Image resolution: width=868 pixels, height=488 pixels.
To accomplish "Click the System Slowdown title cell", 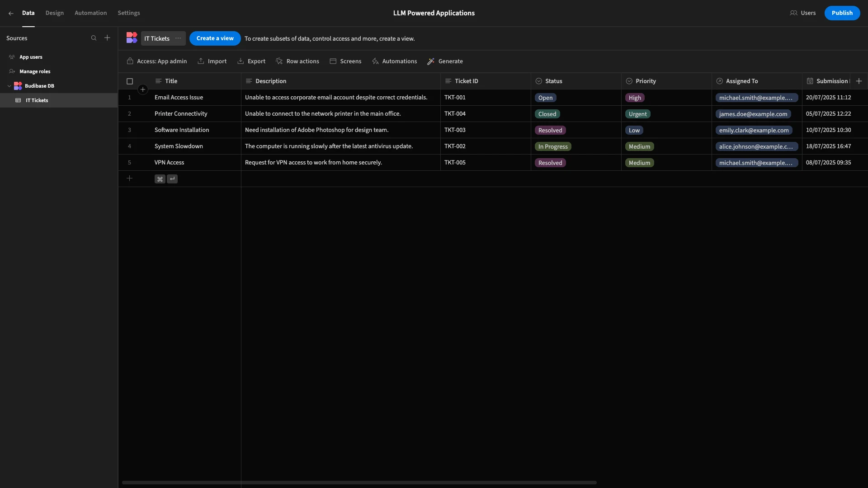I will (196, 146).
